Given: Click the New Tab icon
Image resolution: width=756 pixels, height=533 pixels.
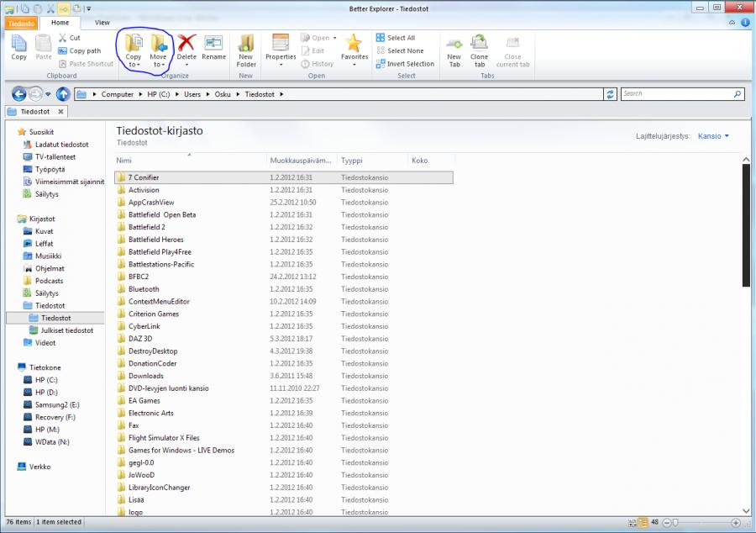Looking at the screenshot, I should pyautogui.click(x=454, y=44).
